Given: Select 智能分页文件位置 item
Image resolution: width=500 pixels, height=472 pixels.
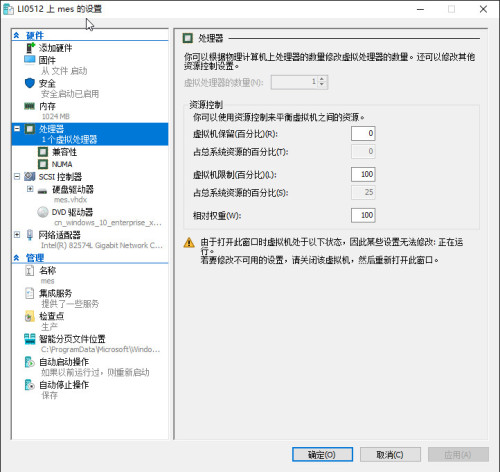Looking at the screenshot, I should tap(72, 339).
